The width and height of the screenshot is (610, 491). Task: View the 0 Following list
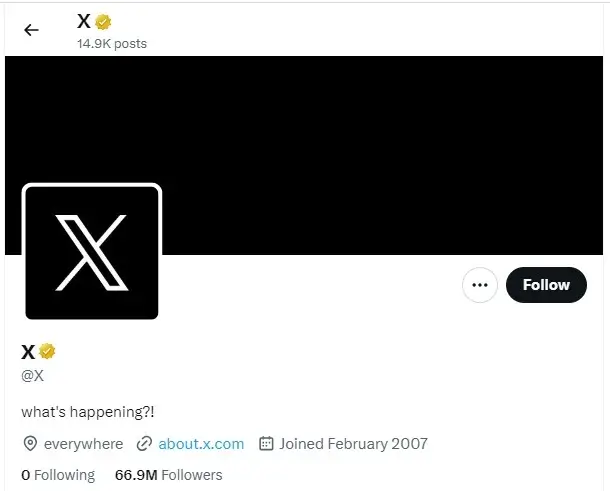58,475
